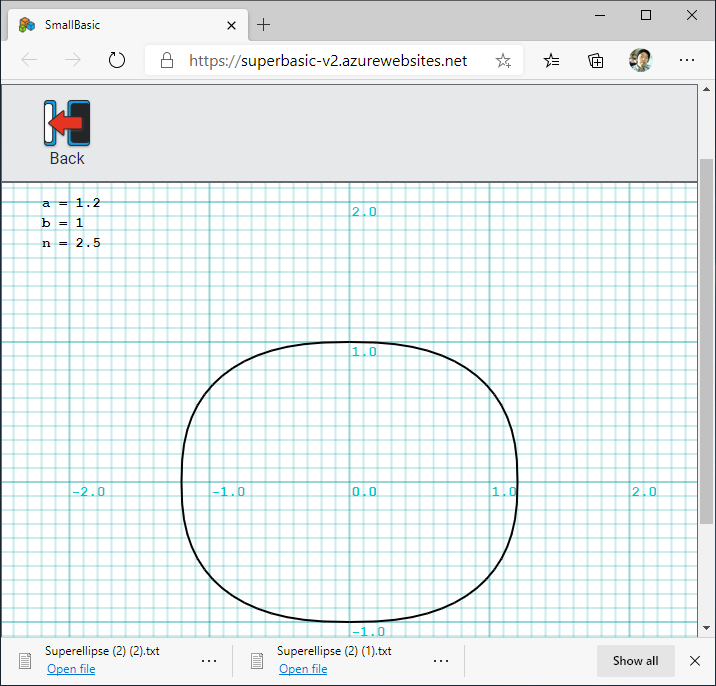
Task: Close the downloads bar
Action: (695, 661)
